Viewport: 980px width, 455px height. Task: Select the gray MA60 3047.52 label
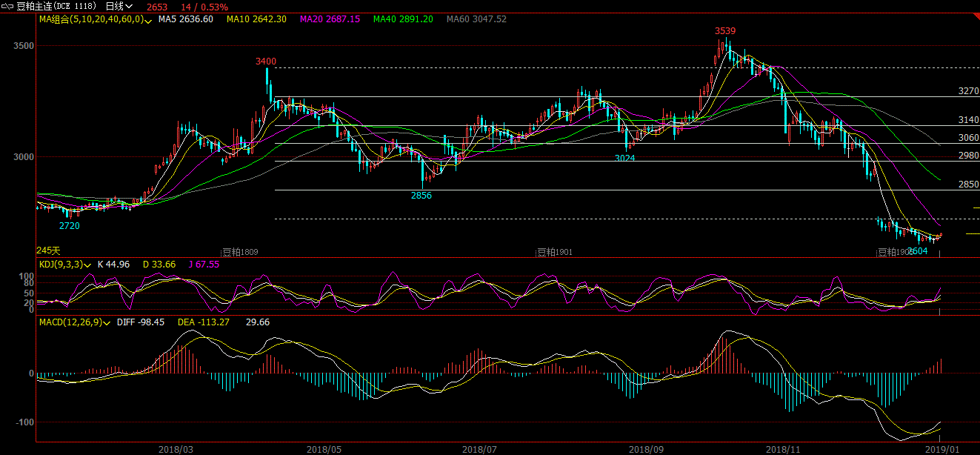tap(476, 19)
